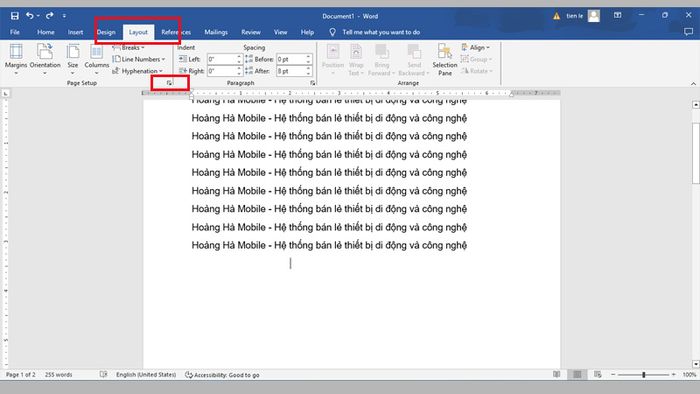Click the Spacing Before field

[291, 59]
